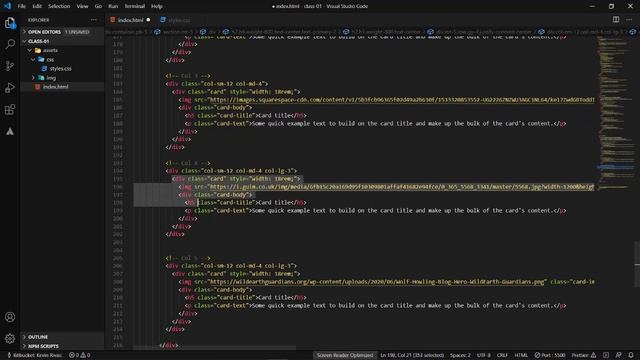This screenshot has width=640, height=360.
Task: Expand the NPM Scripts section
Action: click(x=62, y=346)
